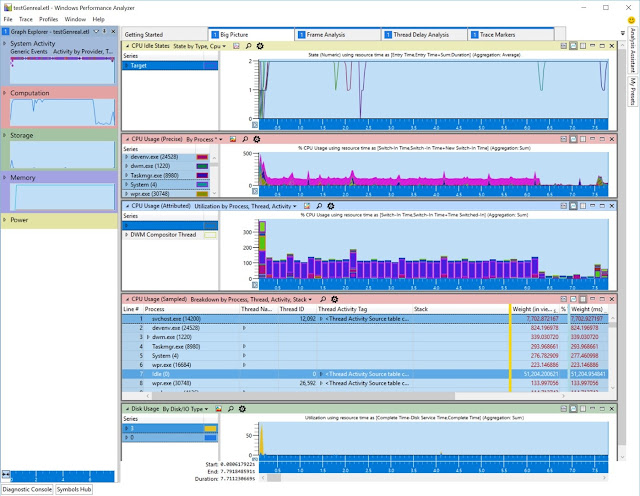This screenshot has width=640, height=496.
Task: Expand the Computation graph group
Action: coord(5,93)
